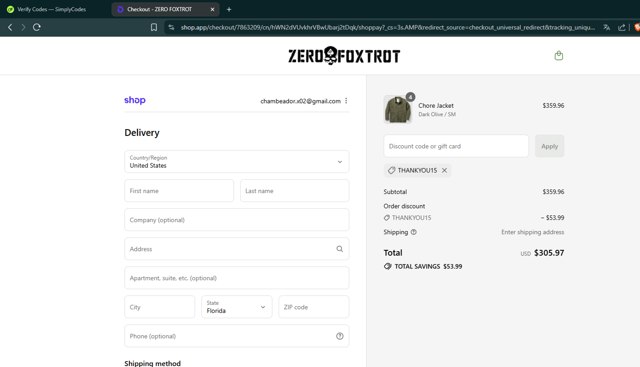
Task: Click the ZERO FOXTROT logo
Action: click(344, 56)
